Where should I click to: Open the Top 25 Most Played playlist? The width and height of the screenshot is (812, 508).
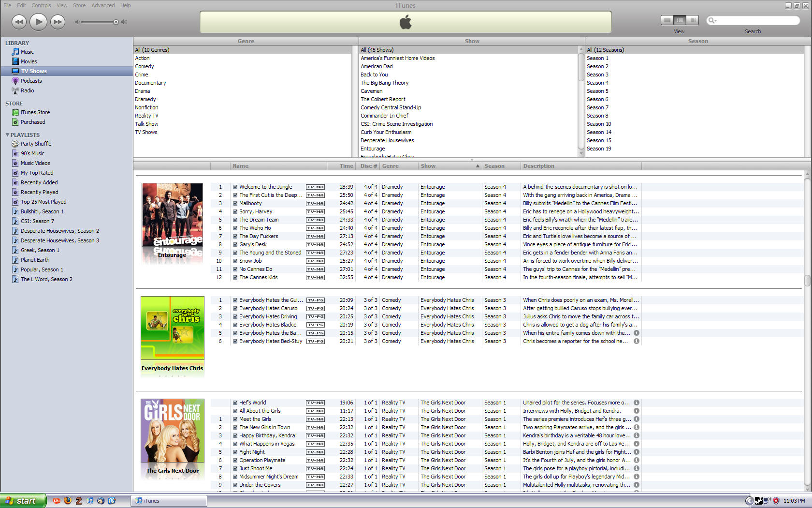coord(43,202)
